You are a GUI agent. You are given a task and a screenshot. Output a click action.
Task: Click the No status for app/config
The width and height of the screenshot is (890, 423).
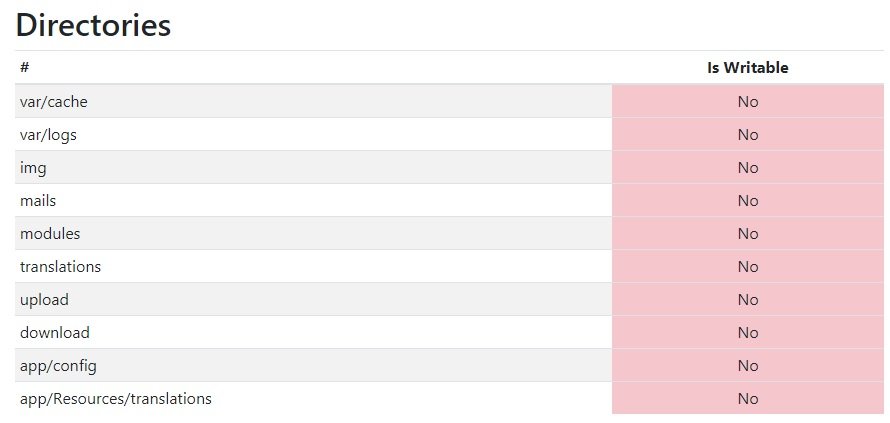point(748,365)
